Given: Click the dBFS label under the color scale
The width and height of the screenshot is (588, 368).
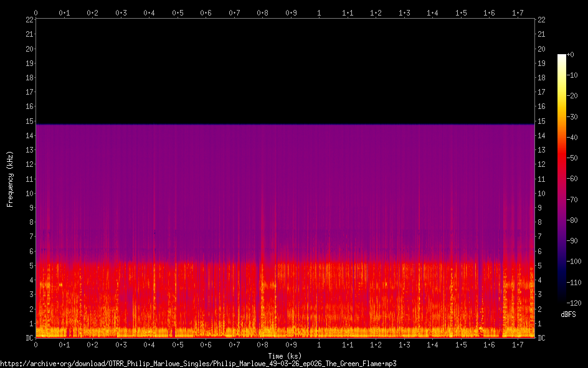Looking at the screenshot, I should point(568,315).
